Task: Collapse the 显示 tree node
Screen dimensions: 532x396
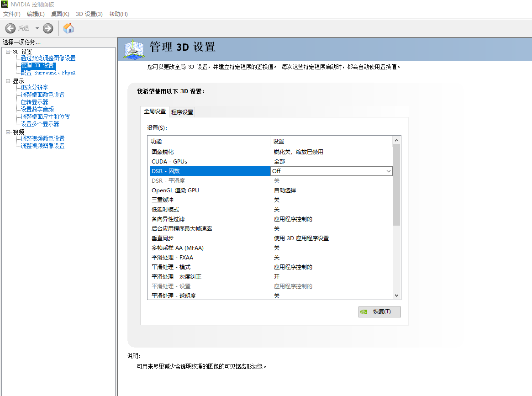Action: click(x=8, y=81)
